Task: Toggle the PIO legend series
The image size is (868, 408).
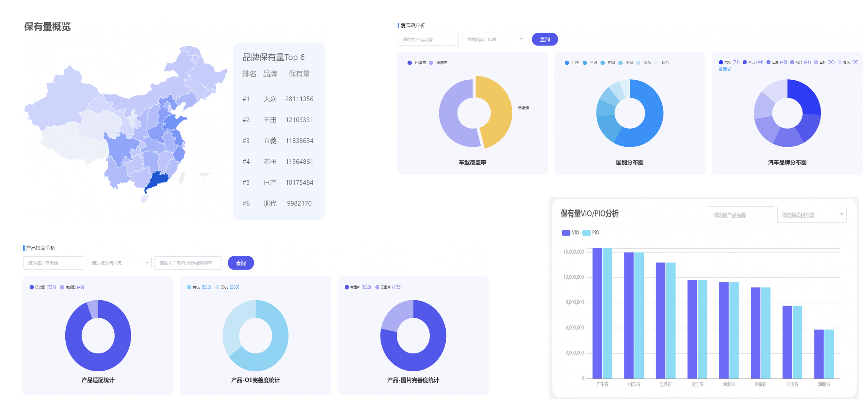Action: click(591, 233)
